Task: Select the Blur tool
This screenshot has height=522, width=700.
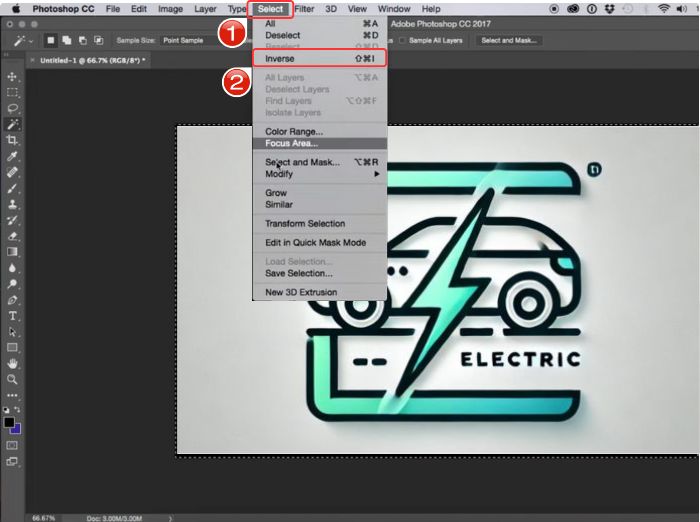Action: point(12,268)
